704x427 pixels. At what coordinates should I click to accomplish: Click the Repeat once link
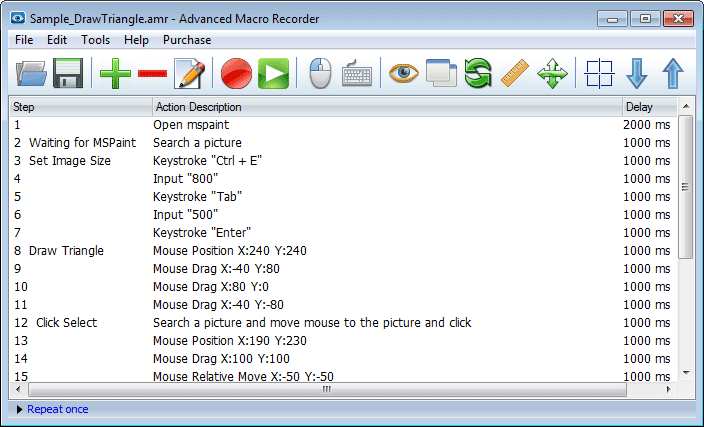[57, 409]
